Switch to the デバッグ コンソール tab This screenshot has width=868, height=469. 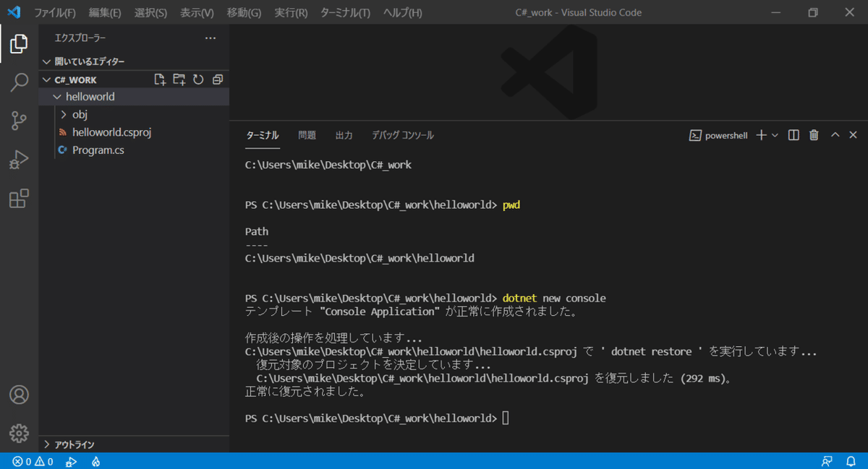[x=403, y=135]
